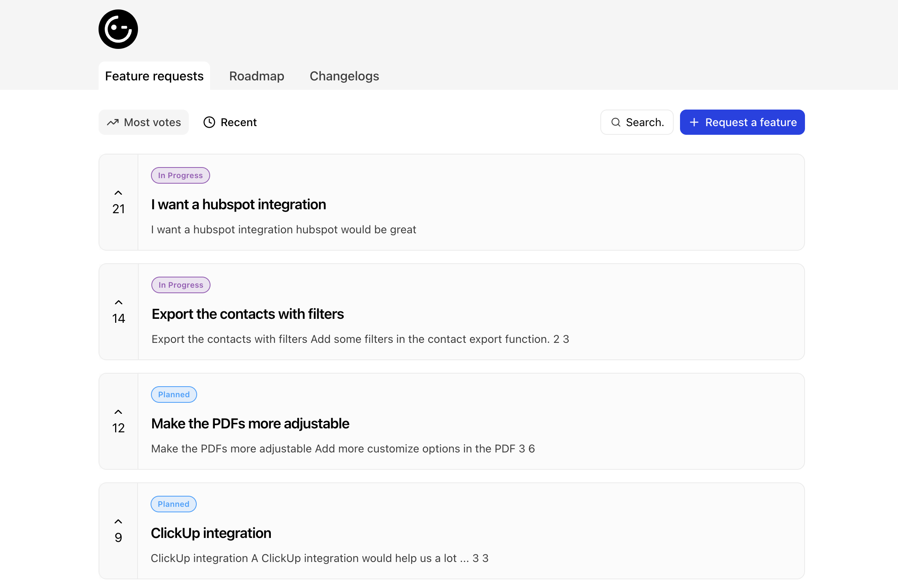Sort requests by Most votes
This screenshot has height=588, width=898.
click(x=144, y=123)
